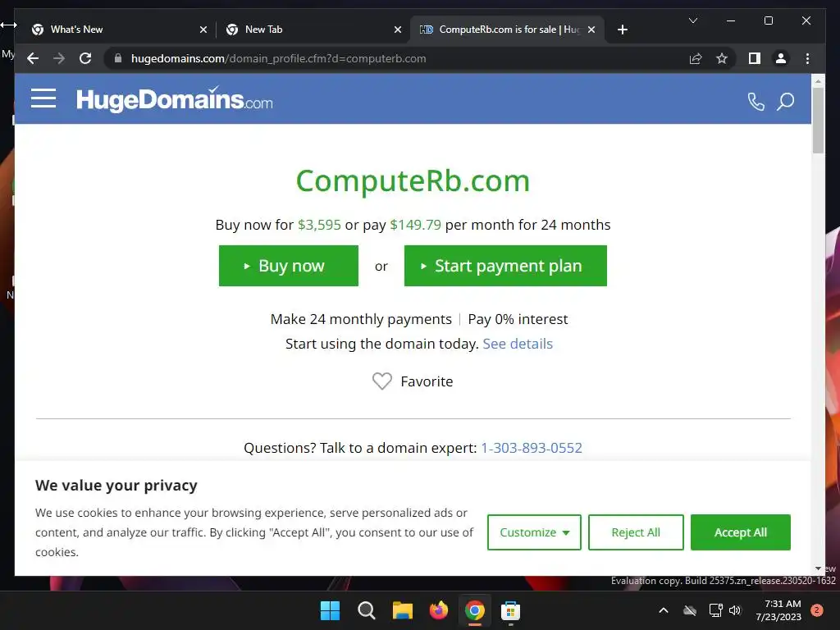This screenshot has height=630, width=840.
Task: Open Chrome side panel icon
Action: pyautogui.click(x=755, y=58)
